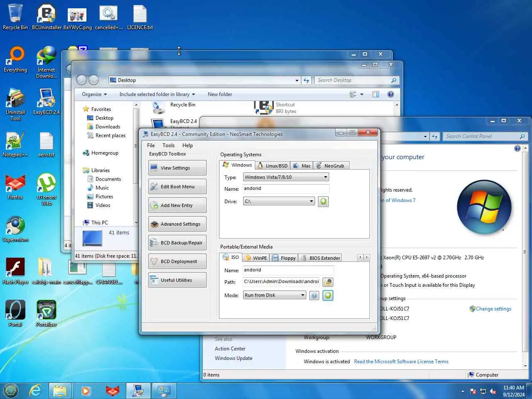Click New folder in Desktop explorer window
The image size is (532, 399).
point(220,94)
